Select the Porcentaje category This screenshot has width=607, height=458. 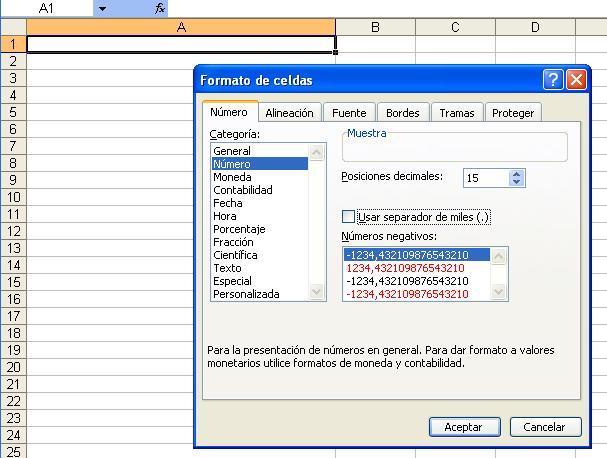239,229
